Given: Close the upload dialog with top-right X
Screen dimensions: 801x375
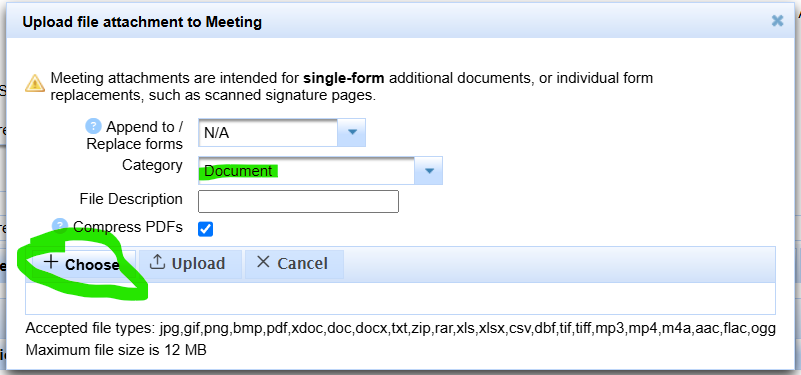Looking at the screenshot, I should tap(777, 21).
